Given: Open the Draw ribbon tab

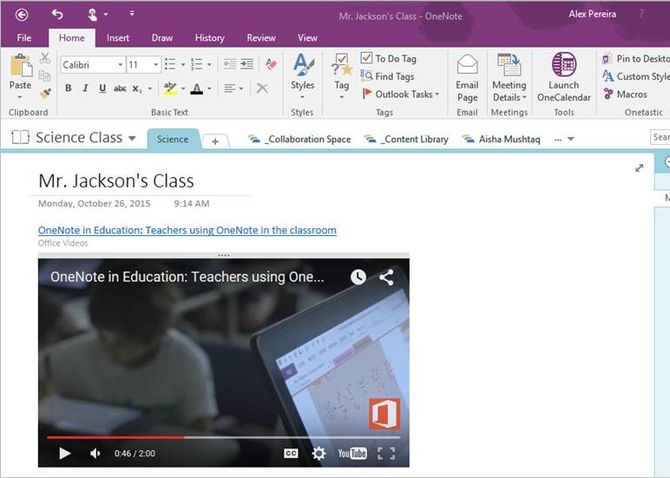Looking at the screenshot, I should (162, 38).
